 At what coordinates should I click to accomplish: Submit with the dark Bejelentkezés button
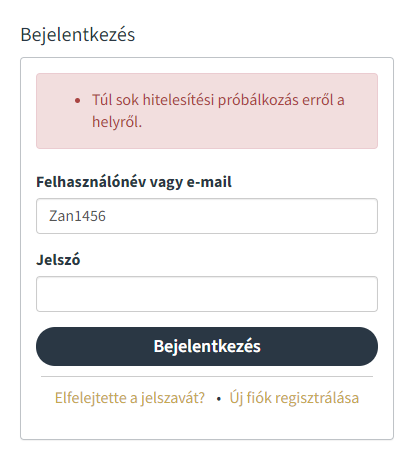pos(207,346)
